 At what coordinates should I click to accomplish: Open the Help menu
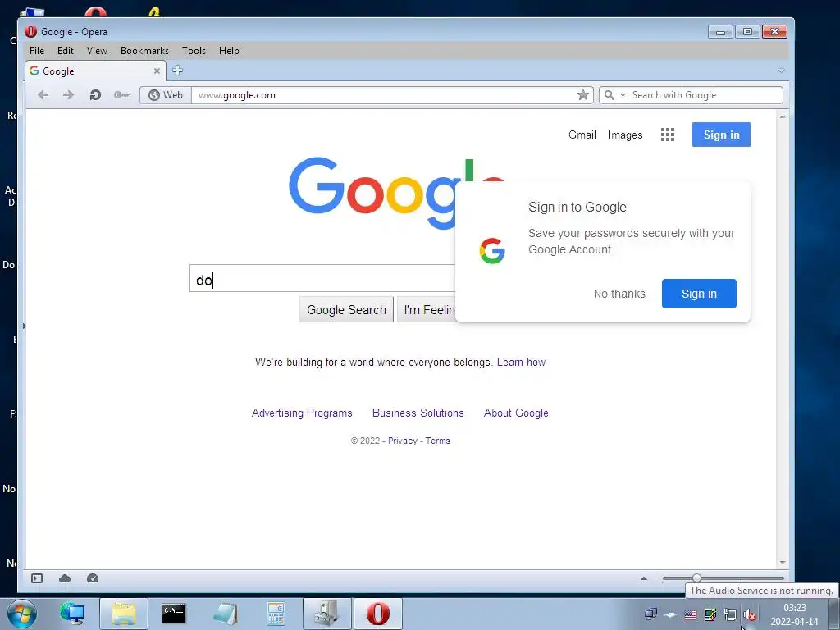point(229,50)
